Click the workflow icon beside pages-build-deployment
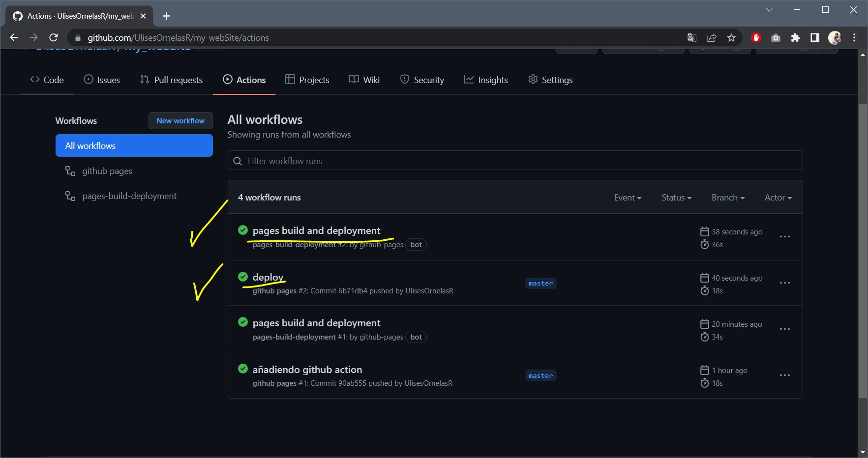Image resolution: width=868 pixels, height=458 pixels. (x=70, y=196)
